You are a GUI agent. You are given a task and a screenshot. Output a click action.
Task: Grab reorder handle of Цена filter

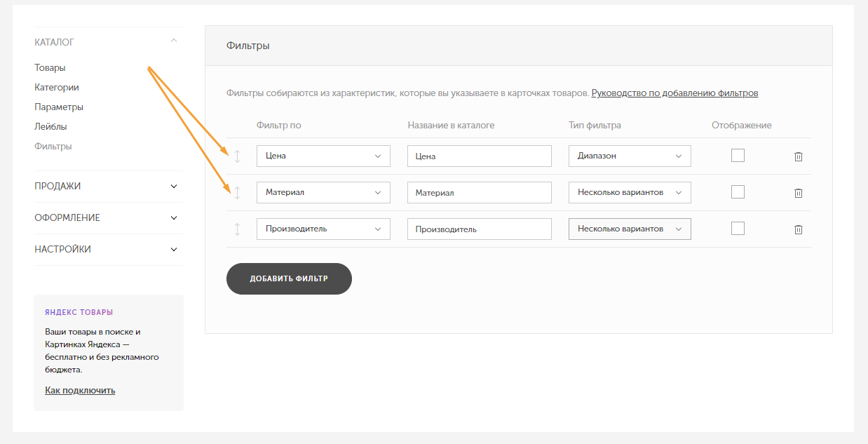237,156
